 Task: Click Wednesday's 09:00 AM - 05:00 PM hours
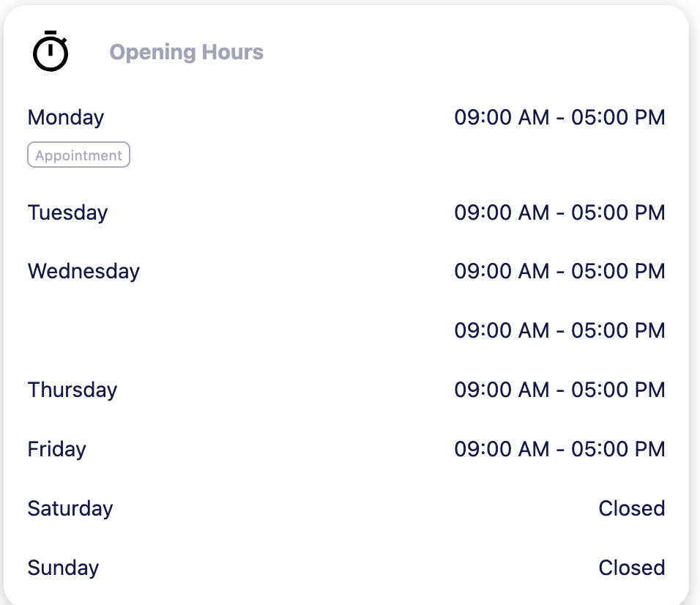click(559, 271)
